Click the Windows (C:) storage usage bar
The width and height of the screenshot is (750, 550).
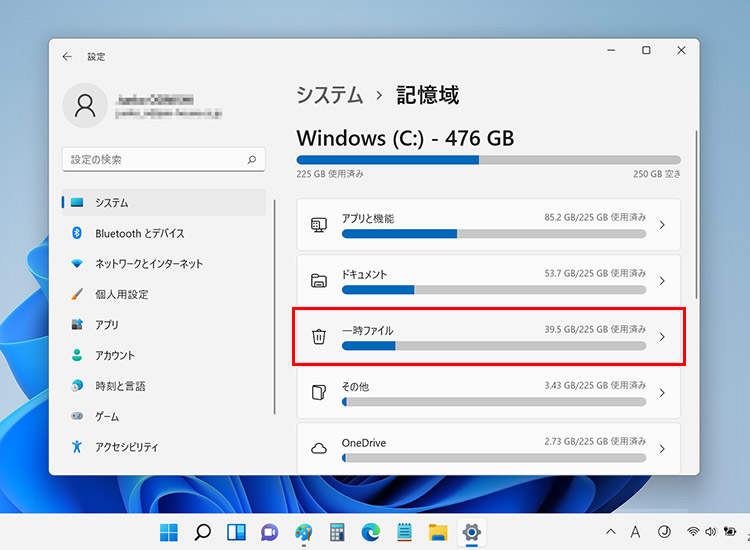[488, 159]
